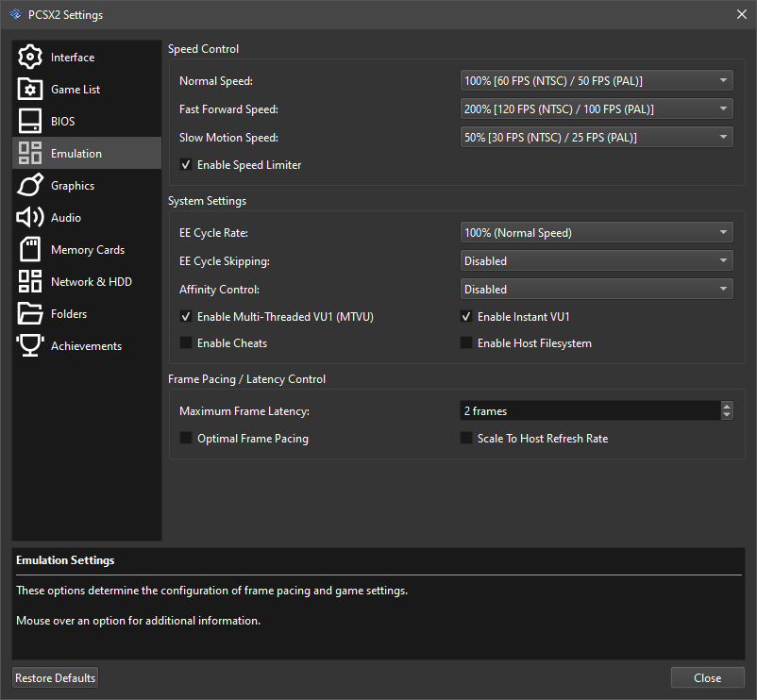The image size is (757, 700).
Task: Click the Close button at bottom
Action: pos(707,677)
